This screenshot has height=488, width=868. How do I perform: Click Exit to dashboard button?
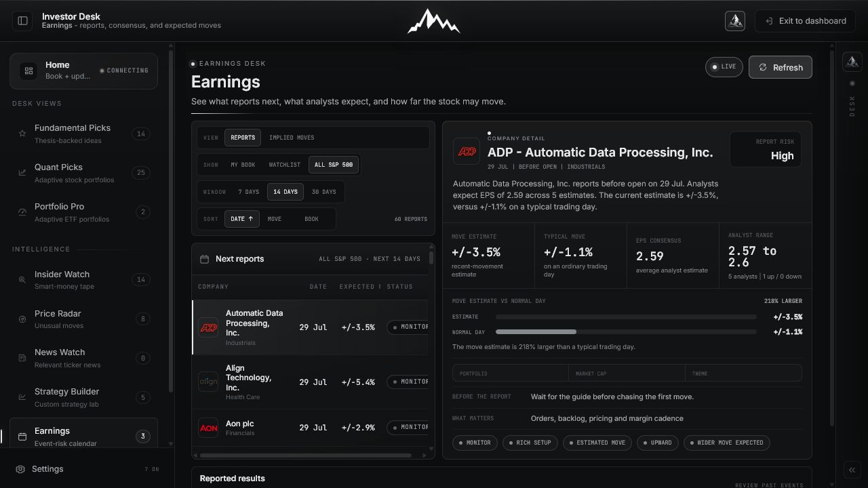click(x=806, y=21)
